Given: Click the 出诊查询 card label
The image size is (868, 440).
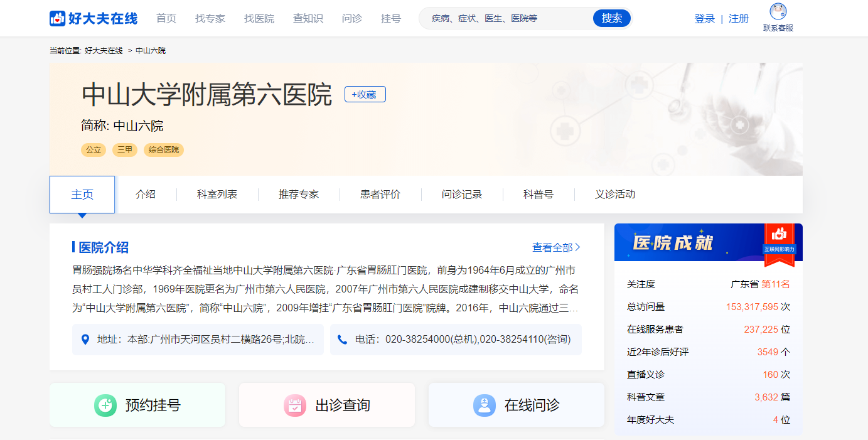Looking at the screenshot, I should (343, 405).
